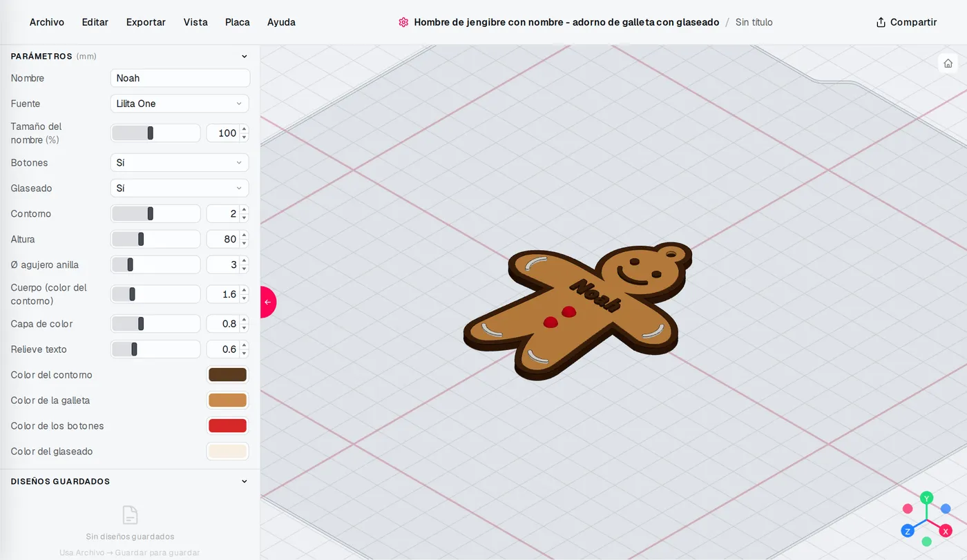Click the red X axis gizmo handle

[x=946, y=531]
